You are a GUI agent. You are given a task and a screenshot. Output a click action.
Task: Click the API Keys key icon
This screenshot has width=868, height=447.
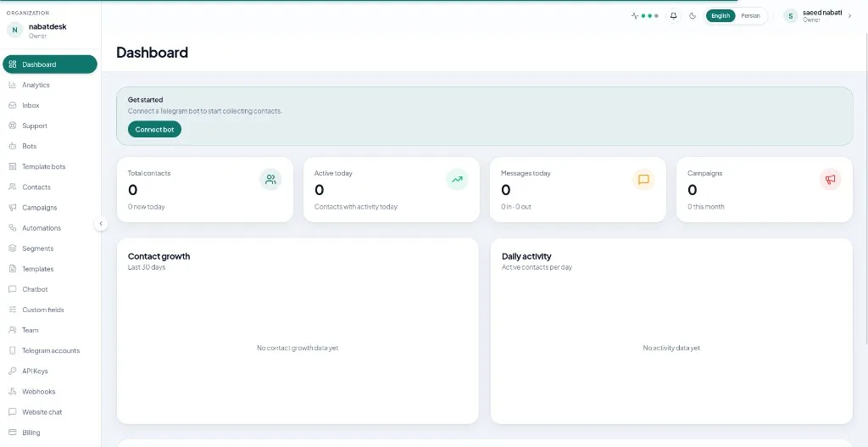13,372
